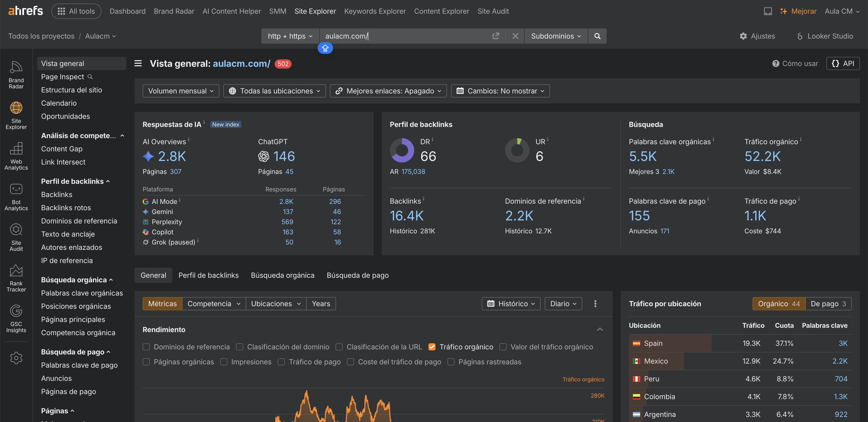Enable Clasificación del dominio checkbox

[x=240, y=347]
